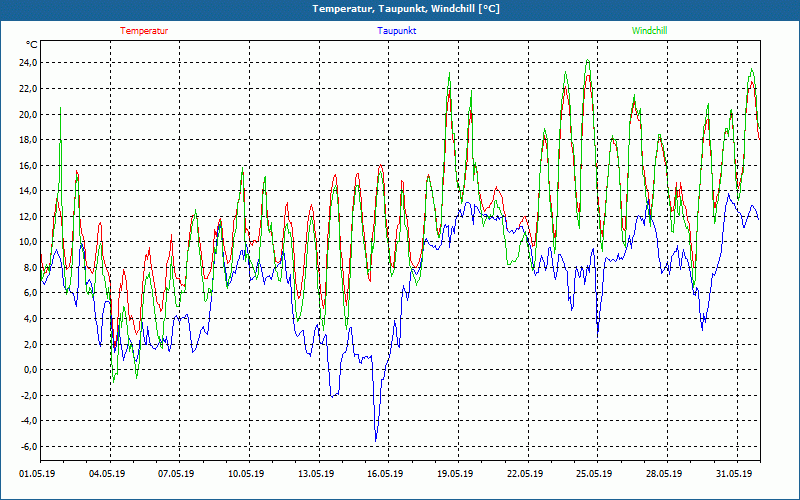800x500 pixels.
Task: Click the -6,0 y-axis value
Action: pyautogui.click(x=29, y=446)
